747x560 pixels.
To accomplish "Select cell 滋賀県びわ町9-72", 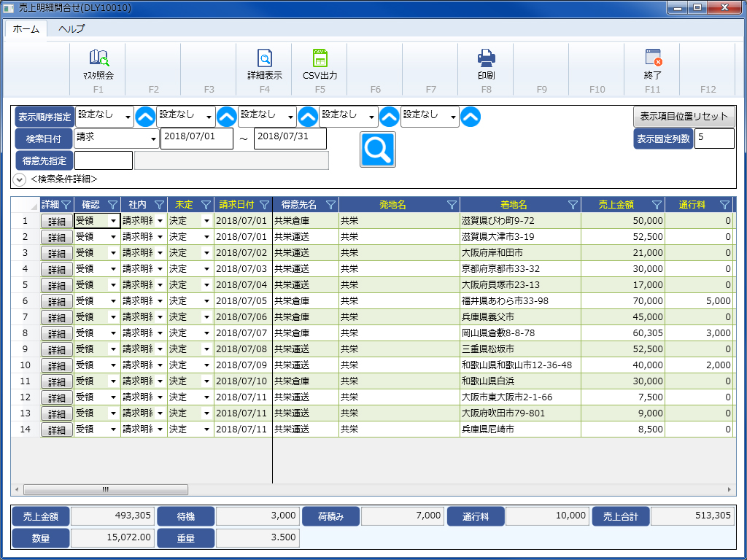I will [520, 221].
